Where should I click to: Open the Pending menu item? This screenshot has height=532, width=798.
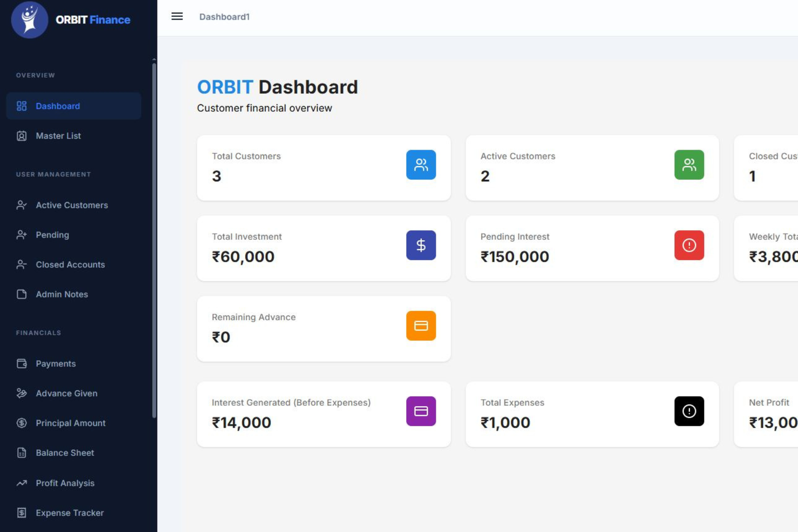pos(74,235)
